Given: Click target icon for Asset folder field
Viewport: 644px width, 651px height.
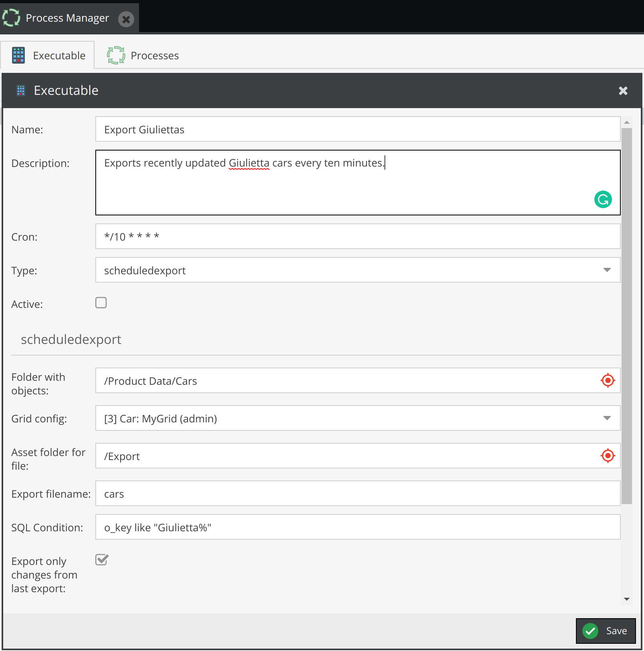Looking at the screenshot, I should (608, 456).
